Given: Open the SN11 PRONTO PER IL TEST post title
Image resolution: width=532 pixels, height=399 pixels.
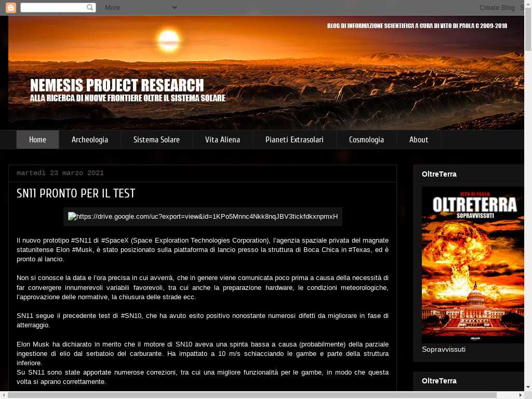Looking at the screenshot, I should point(76,194).
